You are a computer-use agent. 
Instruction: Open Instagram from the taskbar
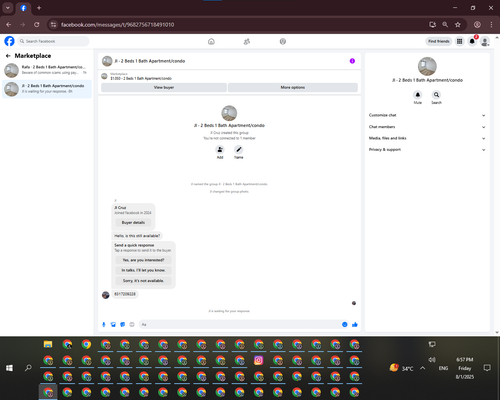point(259,360)
